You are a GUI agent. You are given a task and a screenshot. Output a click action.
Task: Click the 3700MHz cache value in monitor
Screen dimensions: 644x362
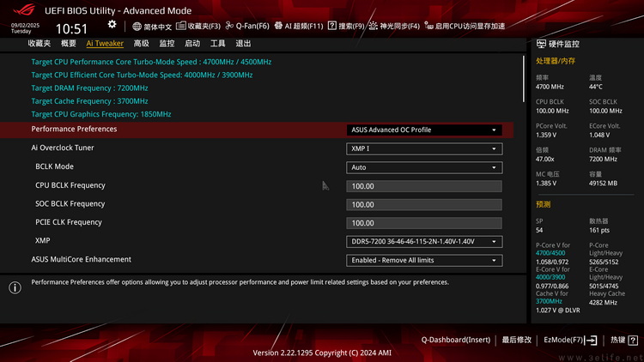[x=549, y=301]
